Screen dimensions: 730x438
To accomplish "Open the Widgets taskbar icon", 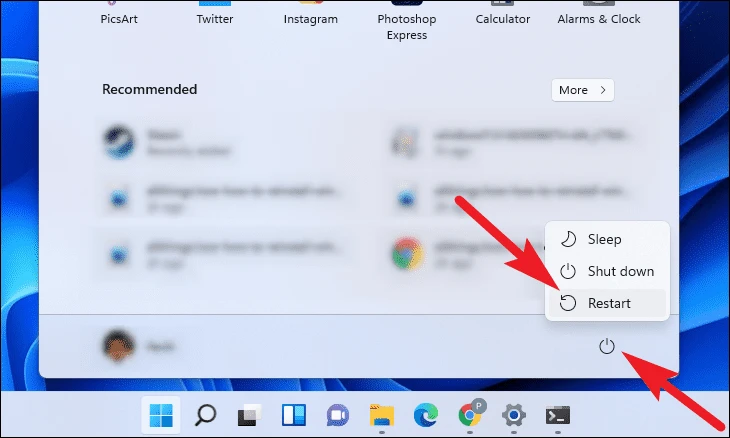I will pyautogui.click(x=293, y=415).
